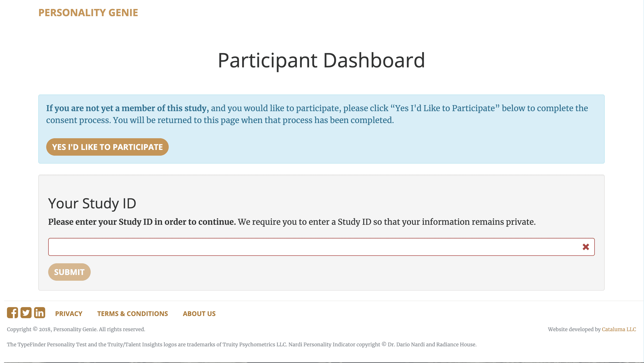Click the Copyright 2018 footer text
Screen dimensions: 644x363
76,329
